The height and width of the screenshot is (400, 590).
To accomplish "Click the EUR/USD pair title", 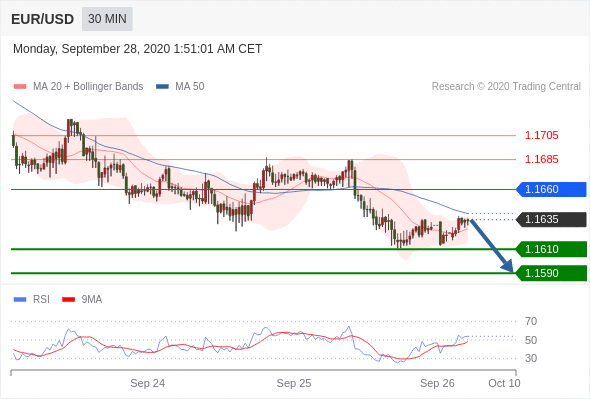I will tap(43, 19).
